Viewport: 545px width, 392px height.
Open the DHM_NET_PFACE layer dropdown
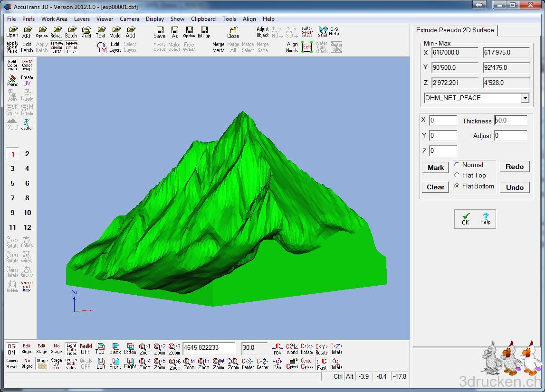click(x=525, y=98)
